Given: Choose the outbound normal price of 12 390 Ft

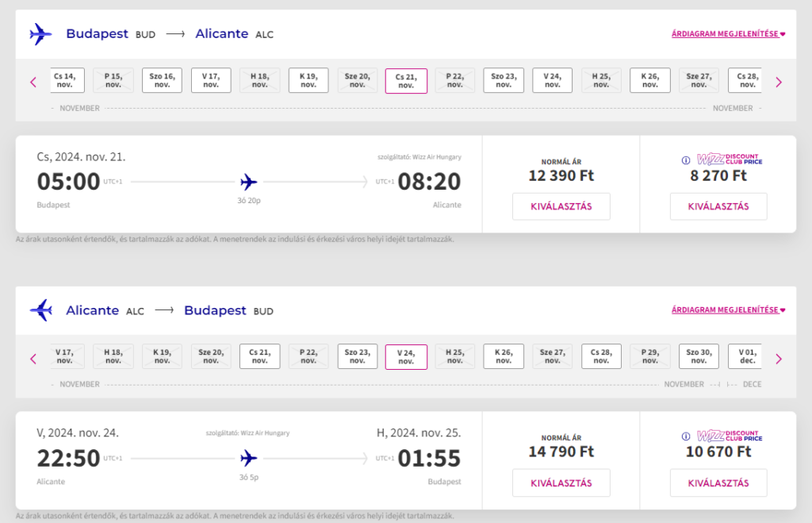Looking at the screenshot, I should point(561,206).
